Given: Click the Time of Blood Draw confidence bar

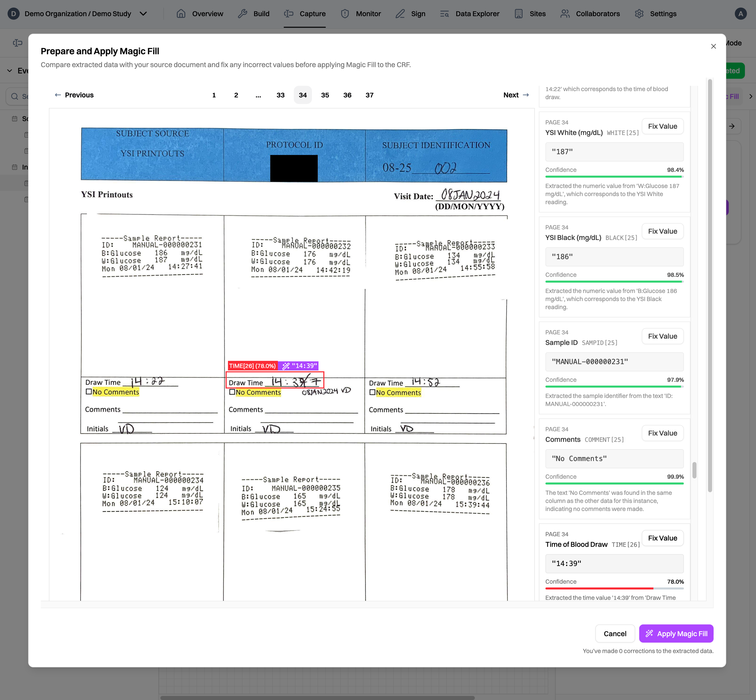Looking at the screenshot, I should (x=614, y=588).
